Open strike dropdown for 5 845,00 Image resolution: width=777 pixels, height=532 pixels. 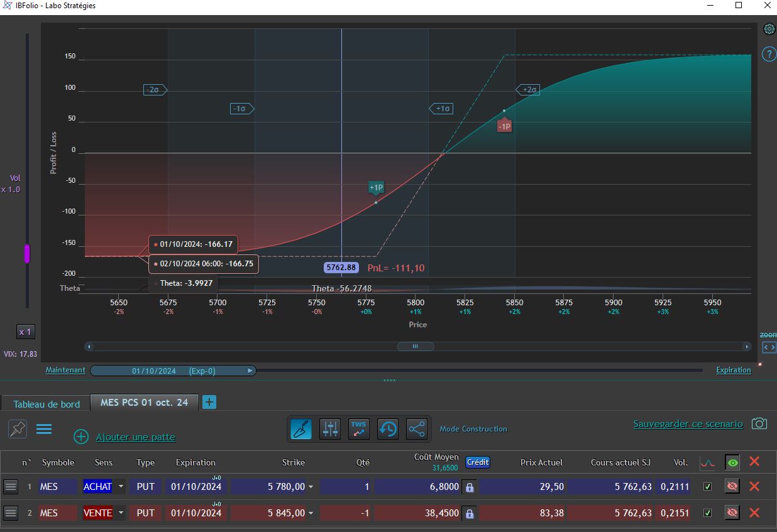pyautogui.click(x=311, y=513)
